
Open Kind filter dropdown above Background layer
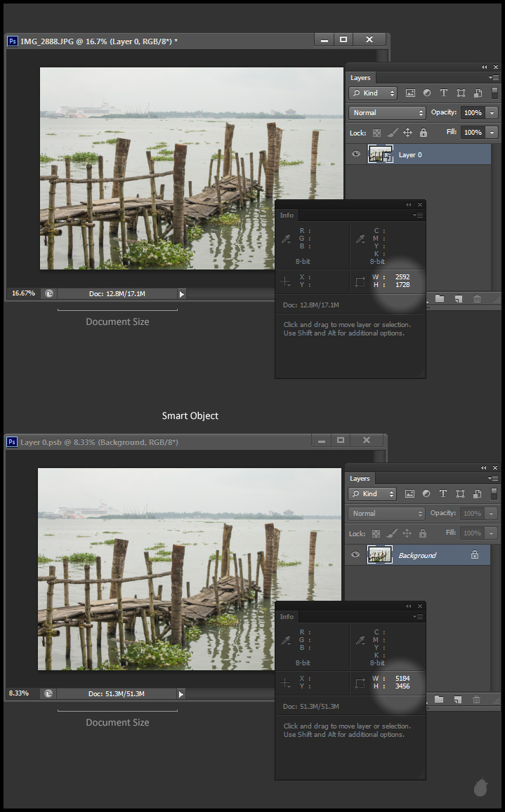point(374,493)
